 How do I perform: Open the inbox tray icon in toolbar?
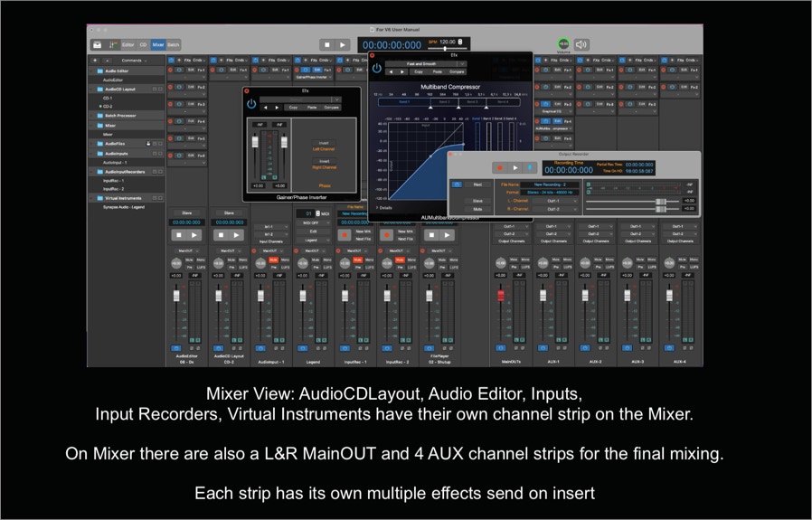97,44
